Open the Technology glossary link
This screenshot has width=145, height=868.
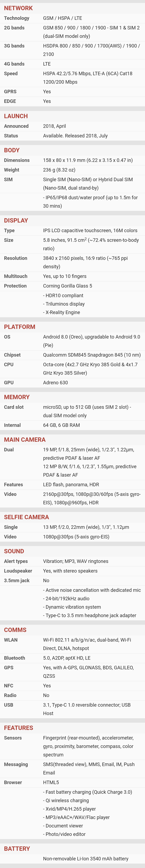tap(17, 18)
